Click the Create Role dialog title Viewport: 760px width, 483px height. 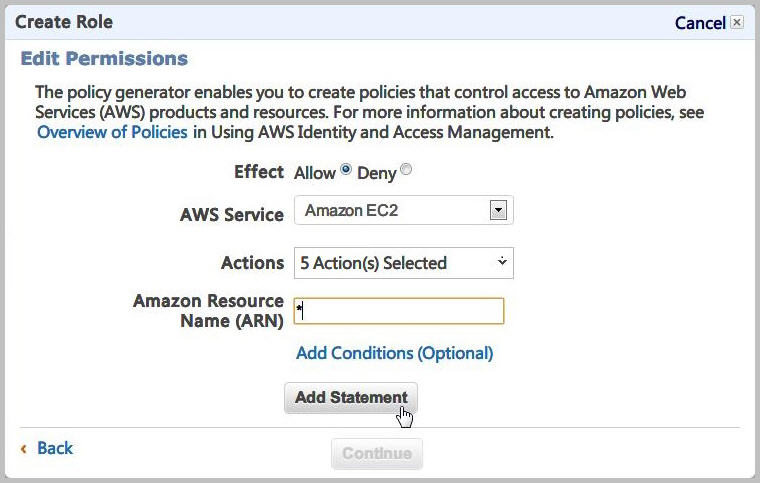[x=64, y=21]
